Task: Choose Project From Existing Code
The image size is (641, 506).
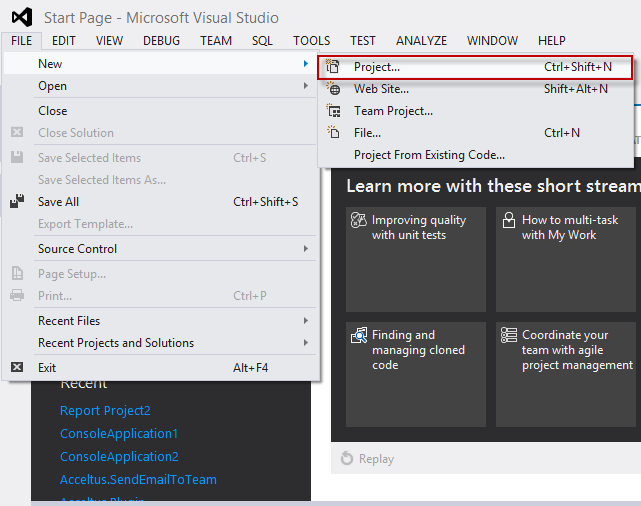Action: point(429,155)
